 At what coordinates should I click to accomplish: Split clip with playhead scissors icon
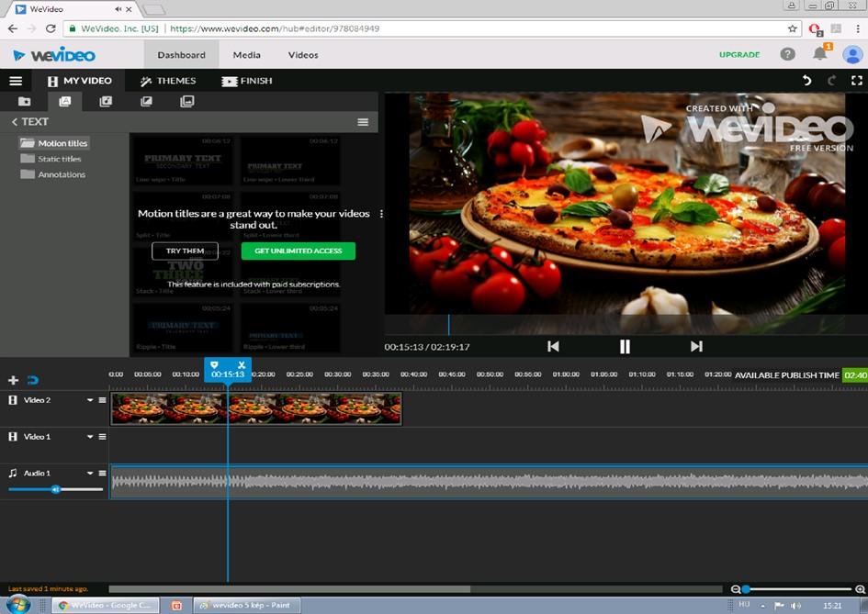242,365
